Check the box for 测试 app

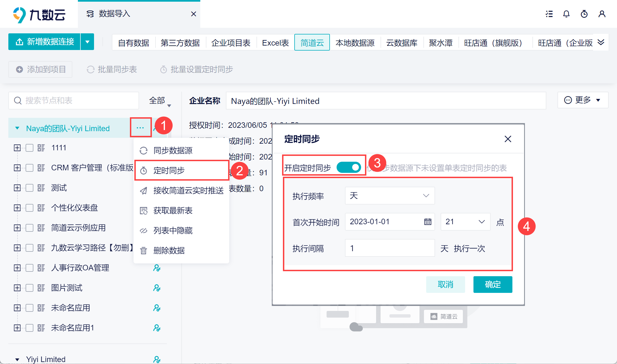pyautogui.click(x=29, y=188)
